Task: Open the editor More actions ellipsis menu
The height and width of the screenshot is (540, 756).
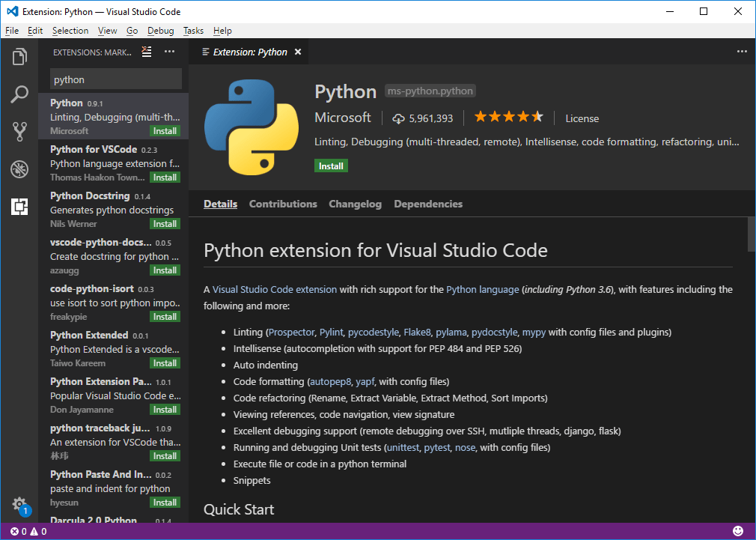Action: [x=742, y=52]
